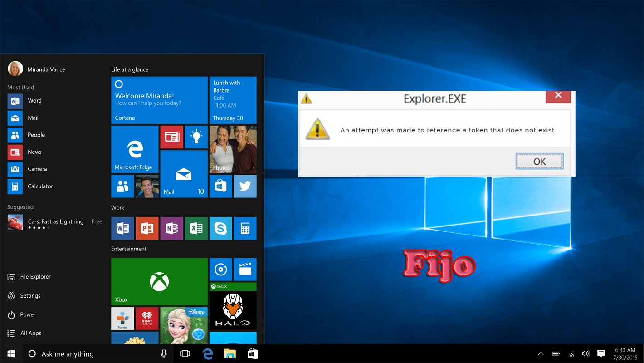Image resolution: width=644 pixels, height=363 pixels.
Task: Open the Halo game tile
Action: [x=233, y=306]
